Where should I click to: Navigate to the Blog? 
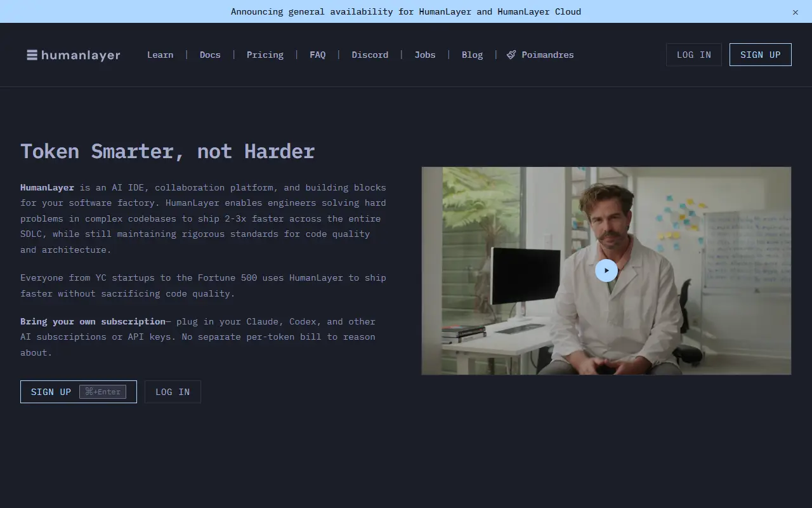tap(472, 55)
